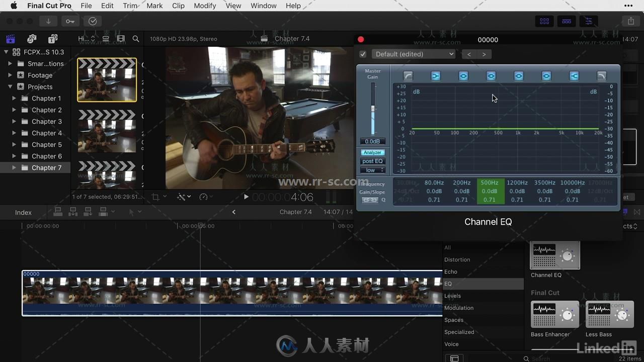Open the browser Hi... filter popup

pyautogui.click(x=86, y=39)
